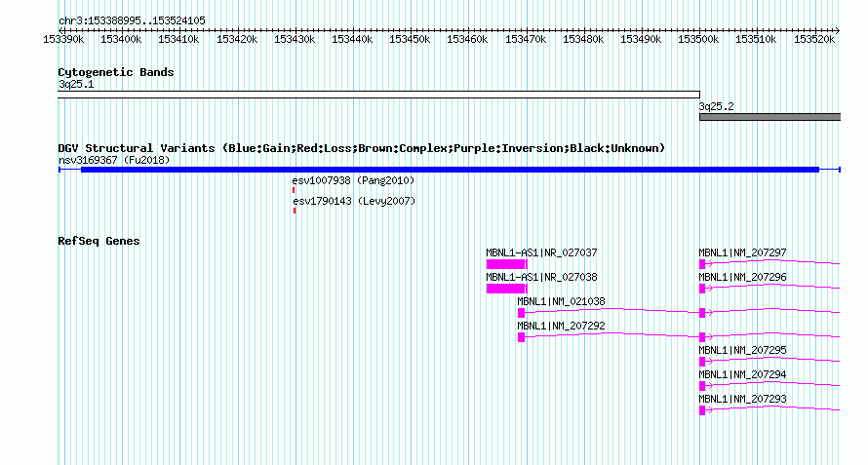
Task: Click the 153450k ruler label
Action: (410, 39)
